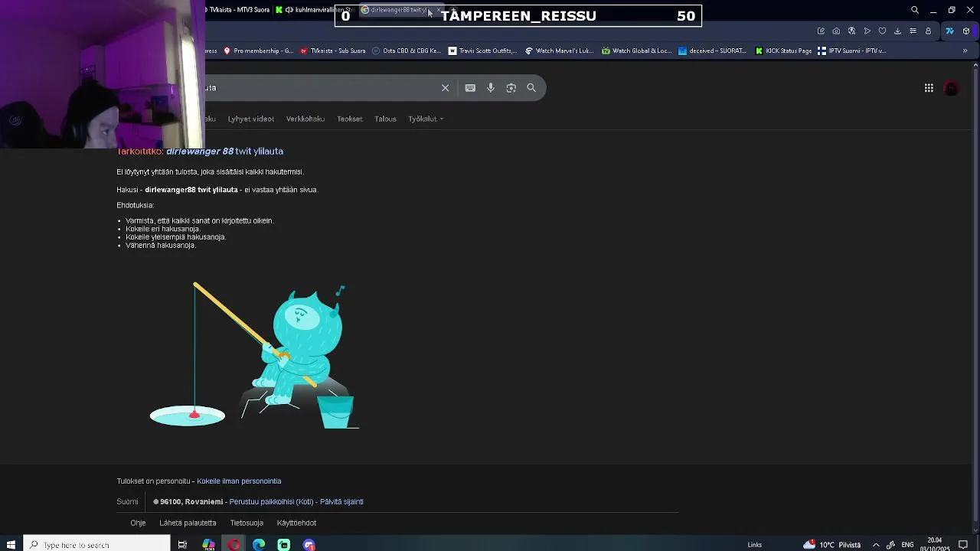Open the Lähetä palautetta footer link
This screenshot has width=980, height=551.
coord(188,523)
